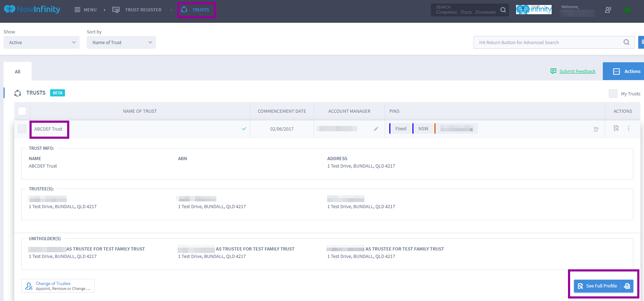Screen dimensions: 644x301
Task: Click the Advanced Search magnifier icon
Action: (x=626, y=42)
